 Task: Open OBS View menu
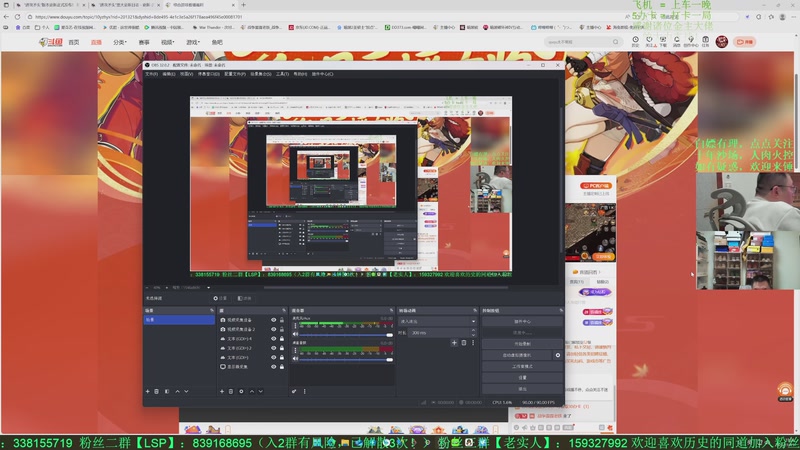pyautogui.click(x=186, y=74)
